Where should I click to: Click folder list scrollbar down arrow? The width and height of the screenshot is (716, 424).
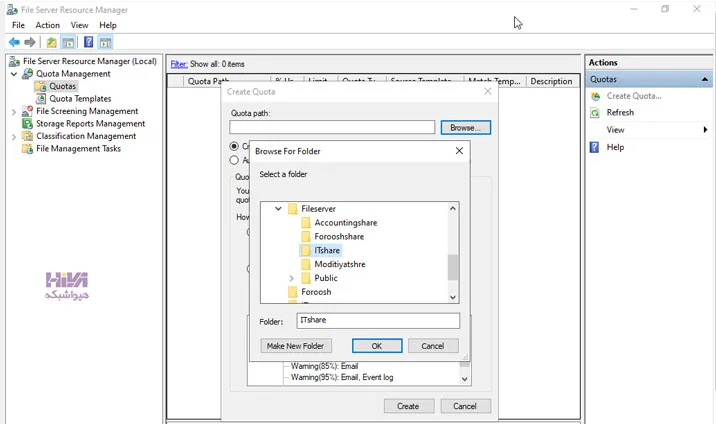pos(453,297)
